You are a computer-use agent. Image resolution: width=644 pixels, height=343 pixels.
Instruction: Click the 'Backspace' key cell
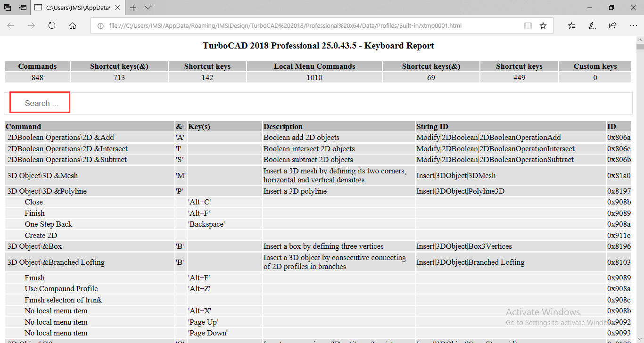pyautogui.click(x=225, y=224)
